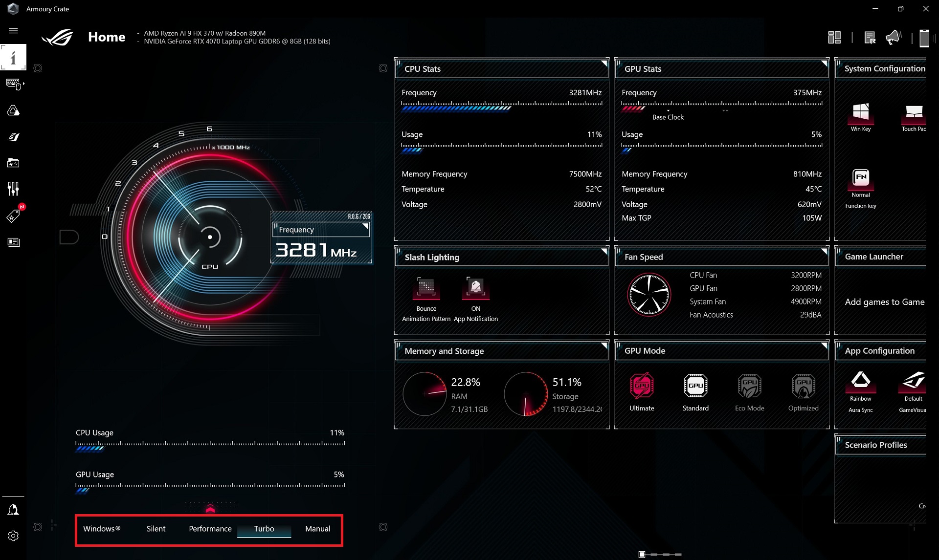The image size is (939, 560).
Task: Click the CPU Fan 3200RPM value
Action: coord(806,275)
